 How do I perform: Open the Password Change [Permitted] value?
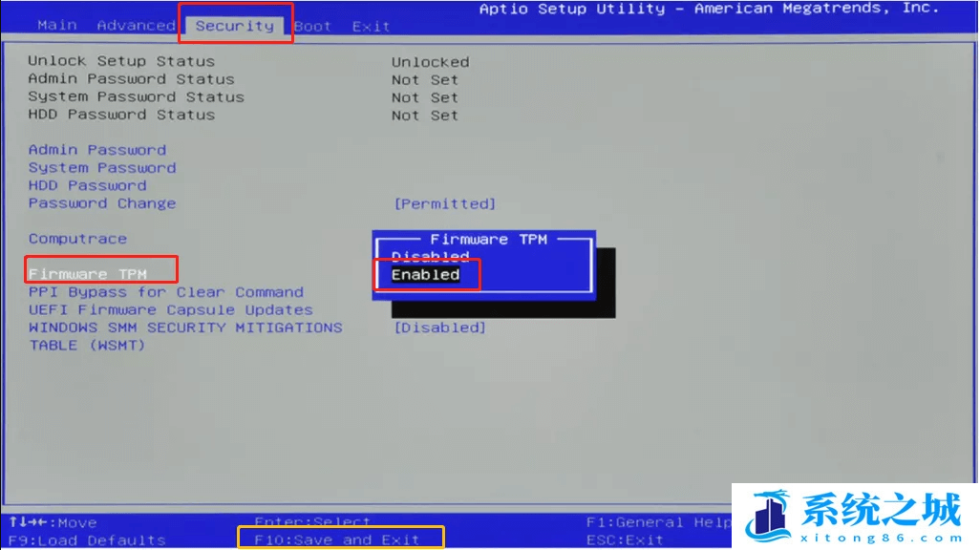444,203
